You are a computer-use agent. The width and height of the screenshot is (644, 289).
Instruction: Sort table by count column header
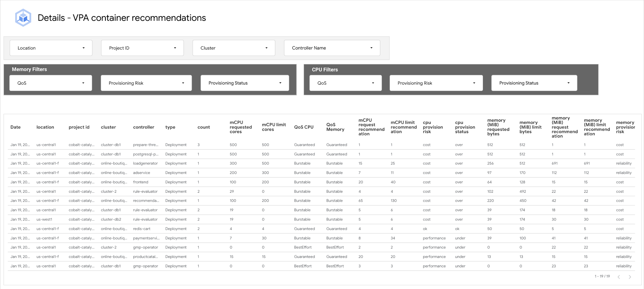[x=204, y=127]
